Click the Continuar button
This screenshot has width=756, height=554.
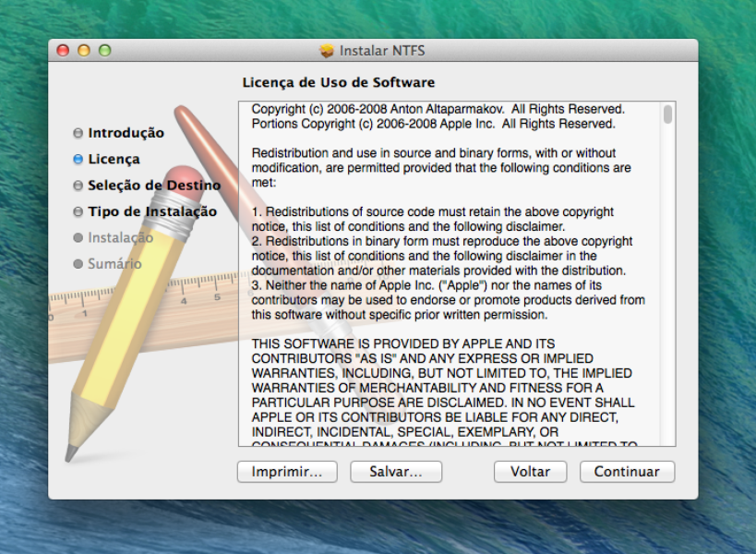(x=627, y=472)
